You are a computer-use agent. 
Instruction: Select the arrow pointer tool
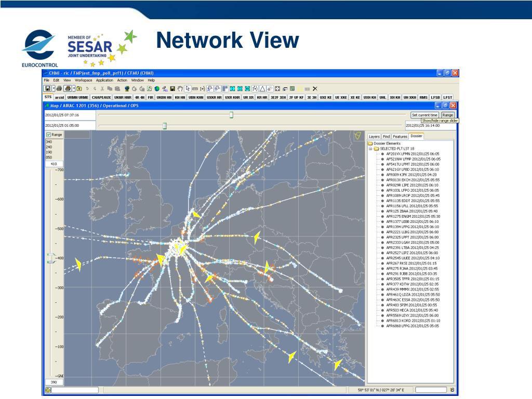(x=187, y=88)
